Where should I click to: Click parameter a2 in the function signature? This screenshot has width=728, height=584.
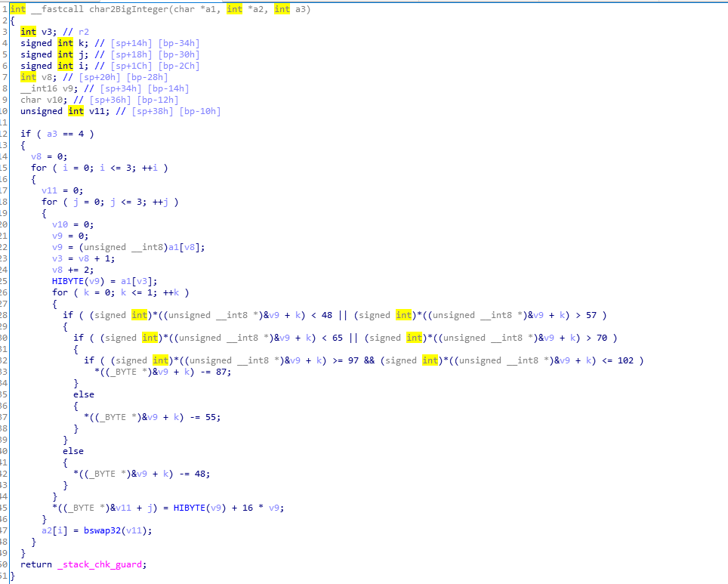258,9
